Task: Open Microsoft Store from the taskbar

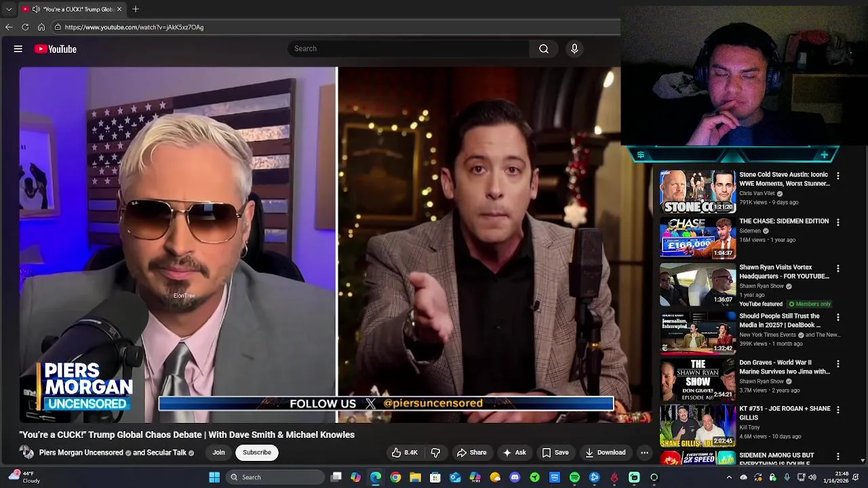Action: click(x=435, y=477)
